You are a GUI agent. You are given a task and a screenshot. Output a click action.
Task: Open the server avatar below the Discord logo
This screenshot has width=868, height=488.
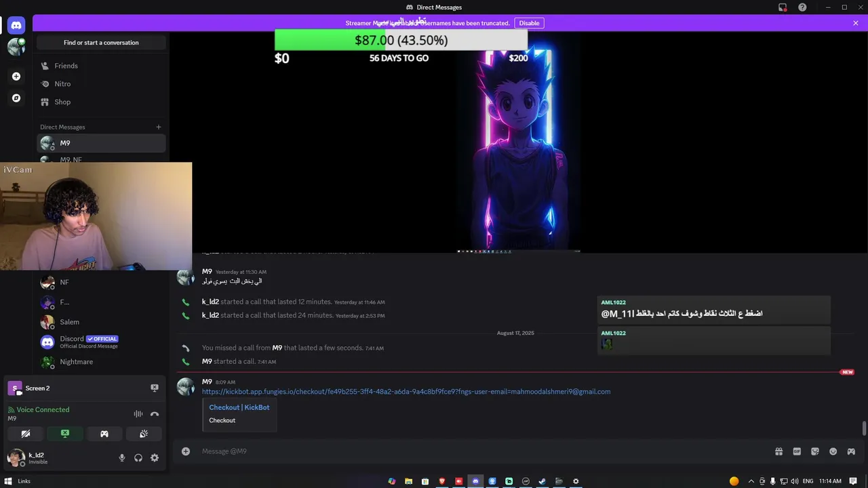pos(16,47)
